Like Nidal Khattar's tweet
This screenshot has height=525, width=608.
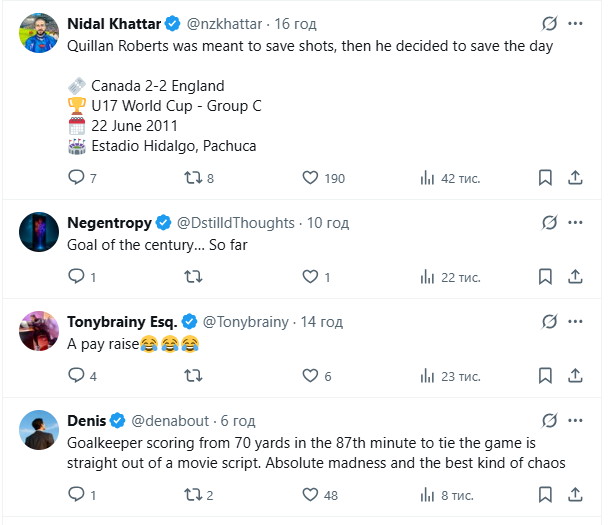pos(311,178)
